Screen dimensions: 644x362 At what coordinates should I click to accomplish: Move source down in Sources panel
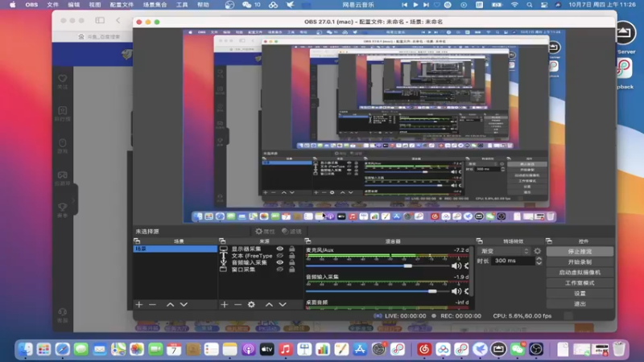click(x=283, y=305)
